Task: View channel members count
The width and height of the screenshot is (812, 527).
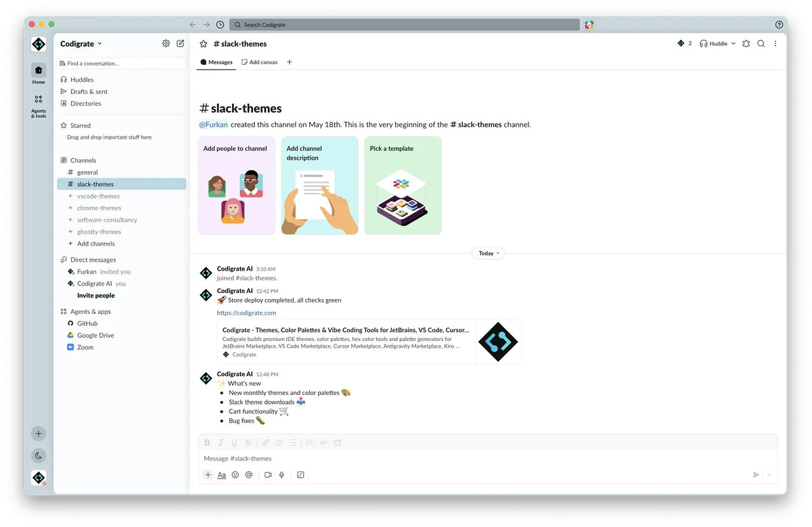Action: coord(684,43)
